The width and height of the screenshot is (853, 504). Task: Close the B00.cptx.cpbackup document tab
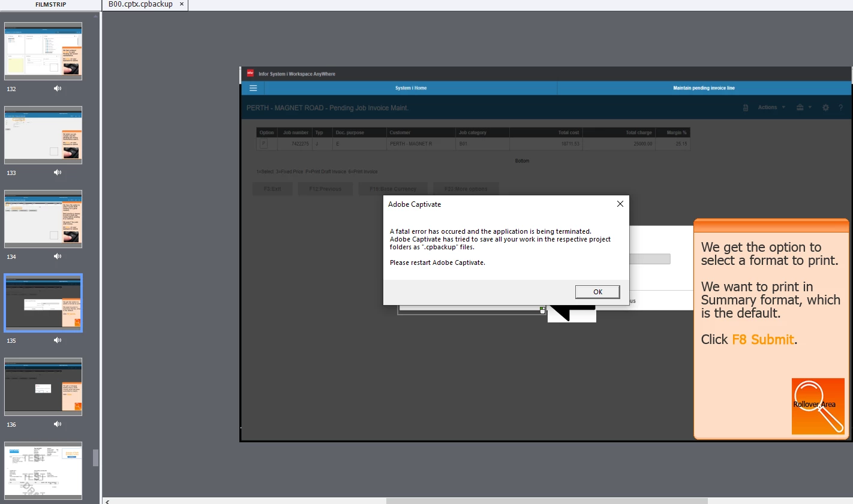pyautogui.click(x=182, y=4)
